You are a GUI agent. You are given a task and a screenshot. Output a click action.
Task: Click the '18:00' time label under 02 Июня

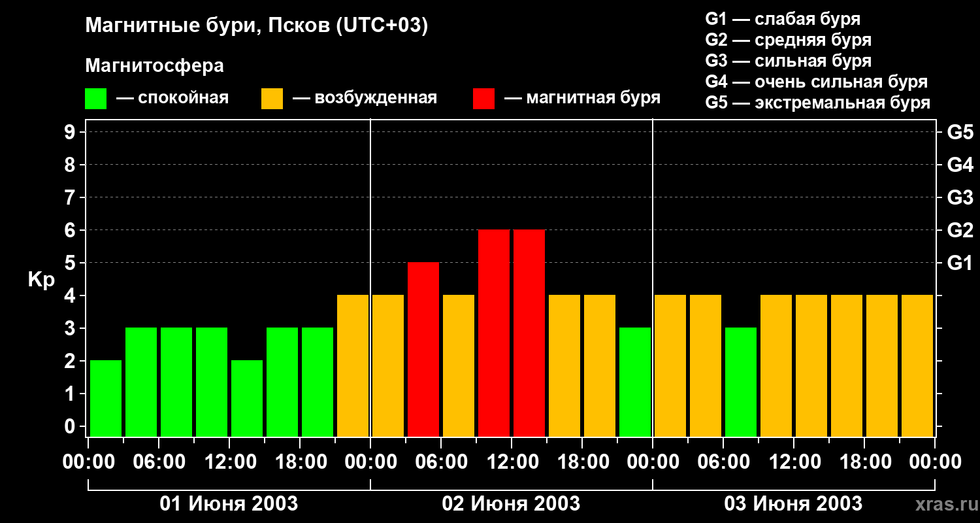582,462
